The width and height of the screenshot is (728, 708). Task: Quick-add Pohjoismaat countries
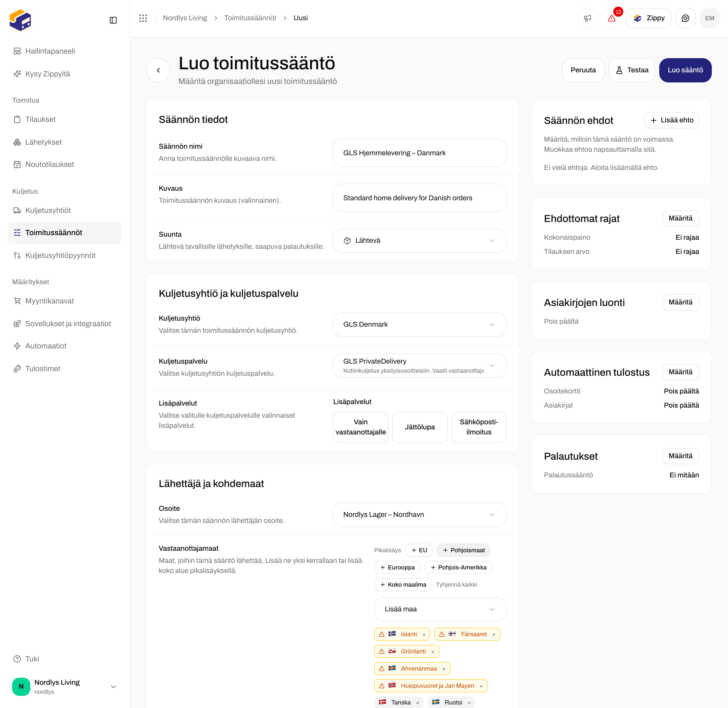(464, 550)
